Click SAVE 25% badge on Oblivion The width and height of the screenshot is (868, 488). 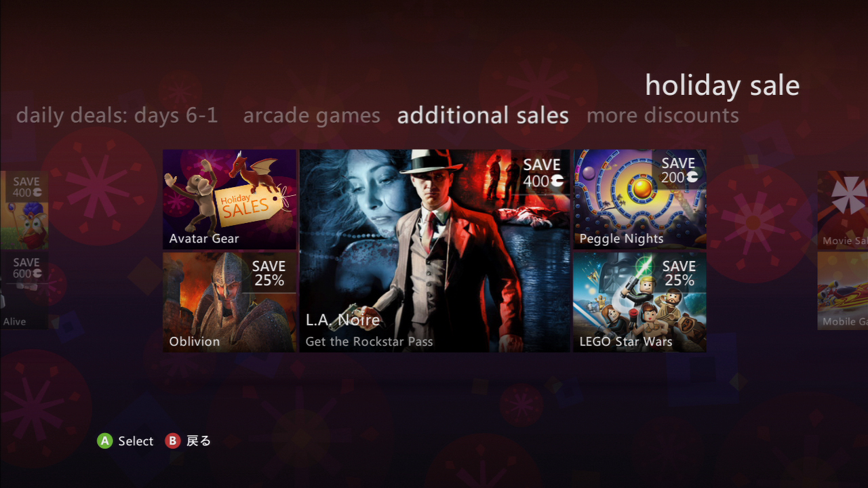pos(269,273)
